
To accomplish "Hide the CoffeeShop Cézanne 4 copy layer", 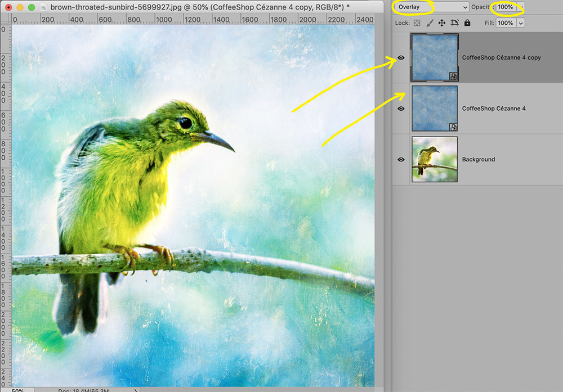I will (401, 58).
